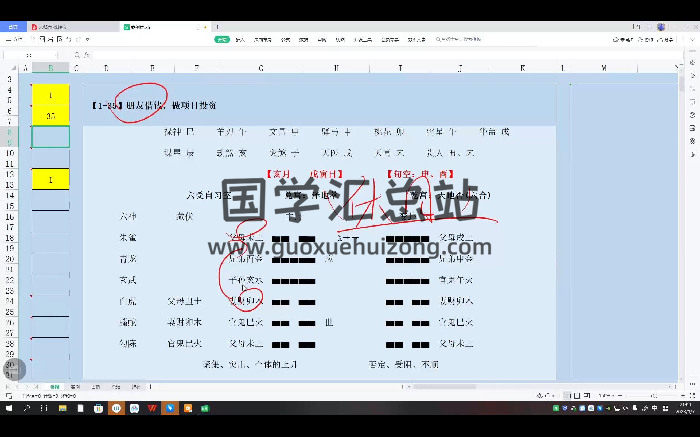Add a new document tab

[x=217, y=27]
